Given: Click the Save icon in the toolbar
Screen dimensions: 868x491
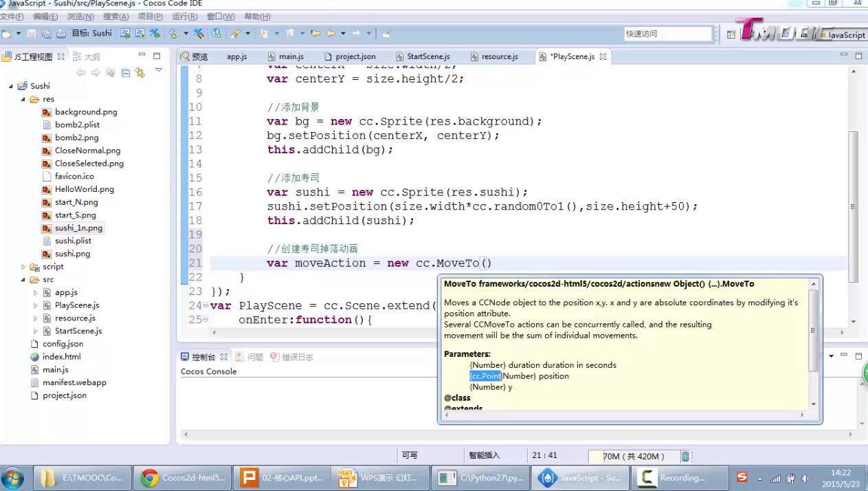Looking at the screenshot, I should pyautogui.click(x=32, y=33).
